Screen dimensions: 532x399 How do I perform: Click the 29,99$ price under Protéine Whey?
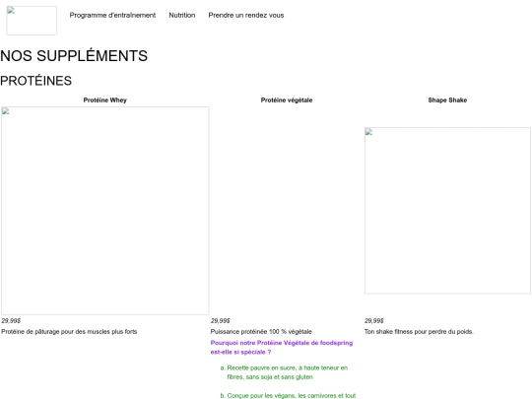coord(11,320)
